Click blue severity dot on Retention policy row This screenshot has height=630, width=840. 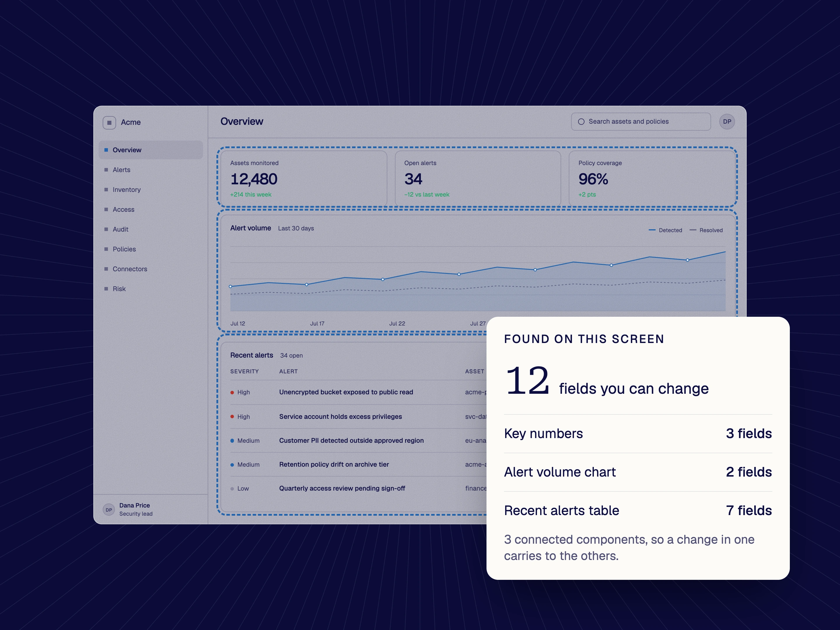tap(232, 464)
